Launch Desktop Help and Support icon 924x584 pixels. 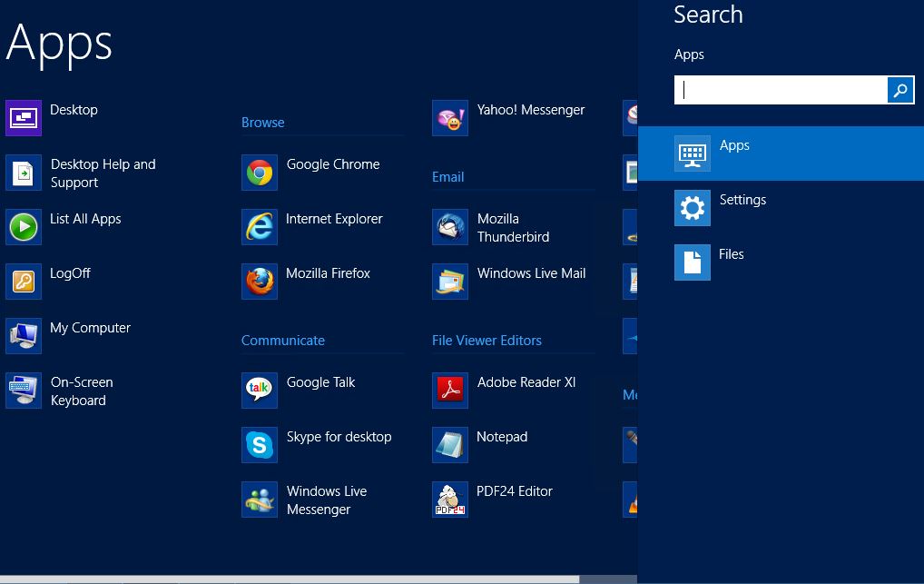point(24,173)
